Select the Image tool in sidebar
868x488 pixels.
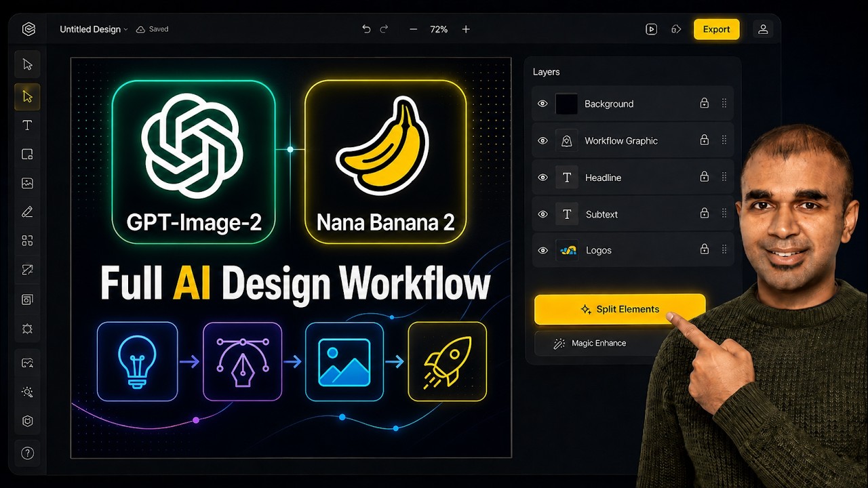[27, 183]
